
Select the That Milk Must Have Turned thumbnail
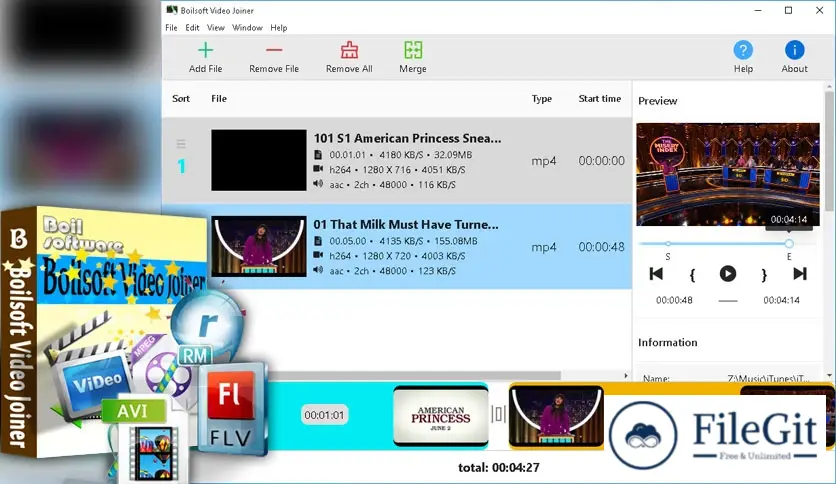click(259, 246)
